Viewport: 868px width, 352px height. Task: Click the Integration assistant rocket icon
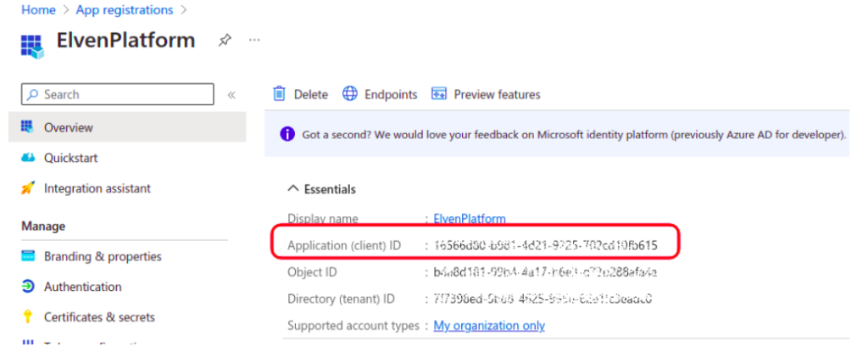[x=28, y=188]
